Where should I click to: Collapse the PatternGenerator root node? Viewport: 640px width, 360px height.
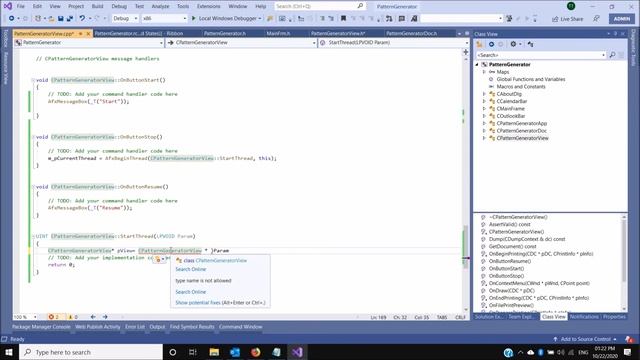coord(477,64)
